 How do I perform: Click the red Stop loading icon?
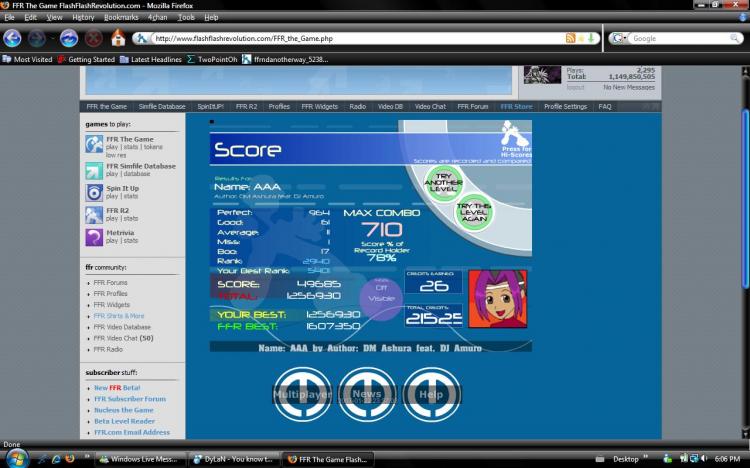[x=94, y=38]
